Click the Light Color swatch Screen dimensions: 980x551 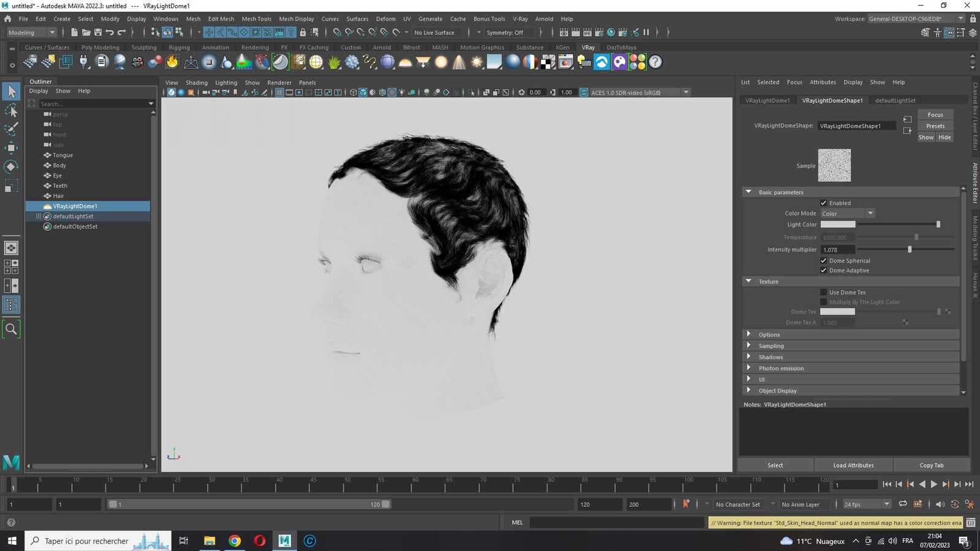(x=838, y=225)
